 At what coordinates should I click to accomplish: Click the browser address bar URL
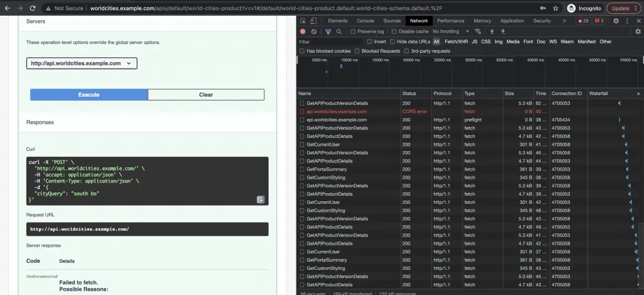[266, 8]
